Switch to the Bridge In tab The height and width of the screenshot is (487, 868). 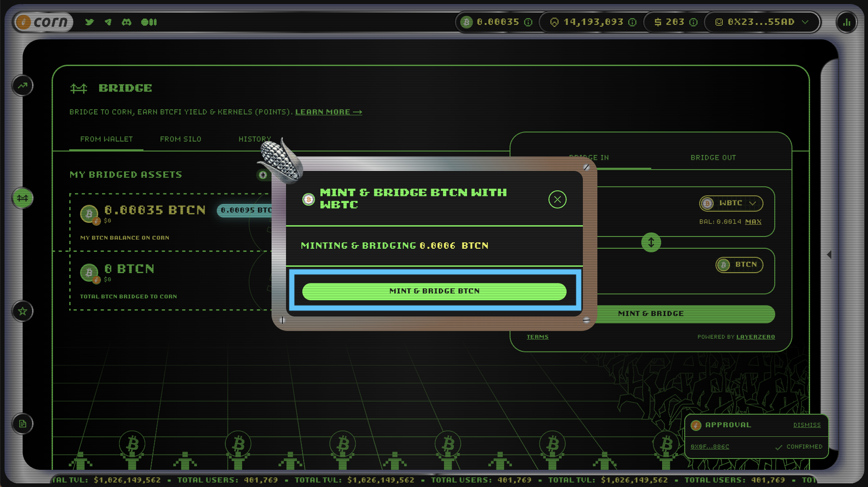(589, 158)
